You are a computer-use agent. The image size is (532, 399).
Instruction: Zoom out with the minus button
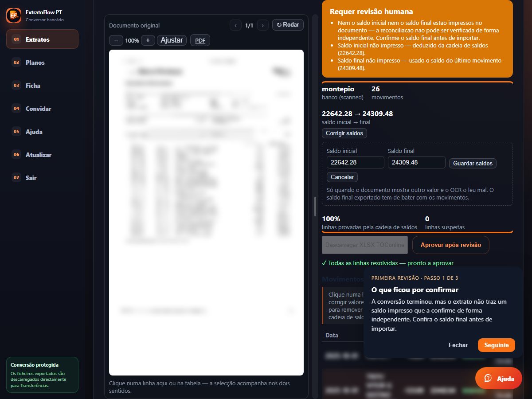[116, 40]
